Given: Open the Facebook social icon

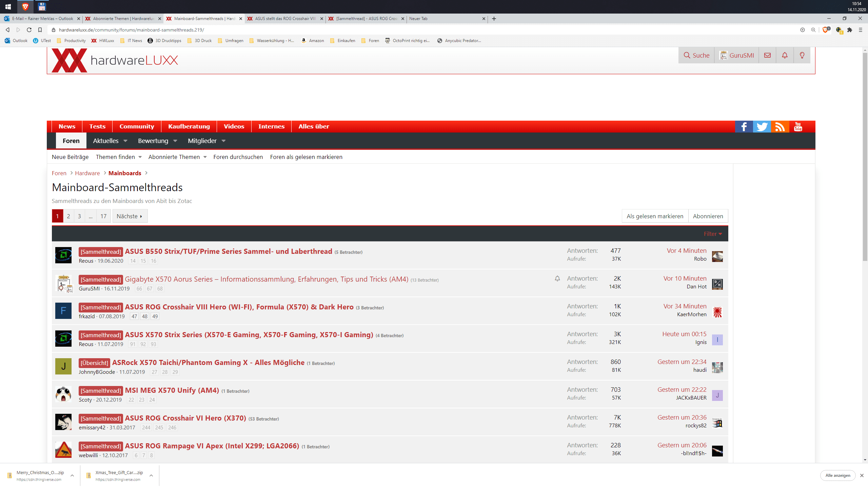Looking at the screenshot, I should (x=744, y=127).
